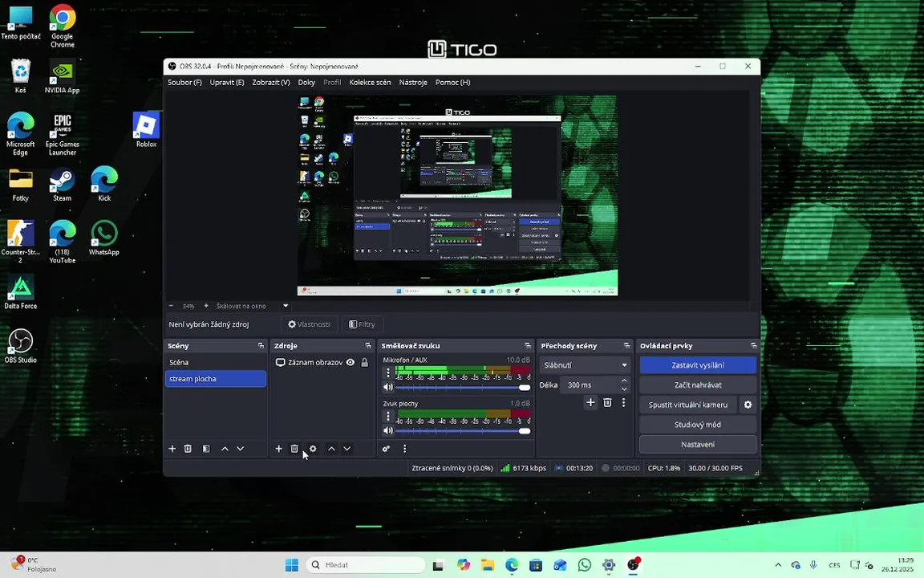The width and height of the screenshot is (924, 578).
Task: Open transition properties three-dot menu
Action: point(623,402)
